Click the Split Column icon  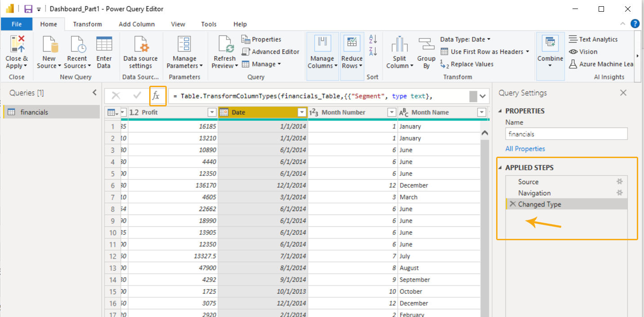click(399, 44)
